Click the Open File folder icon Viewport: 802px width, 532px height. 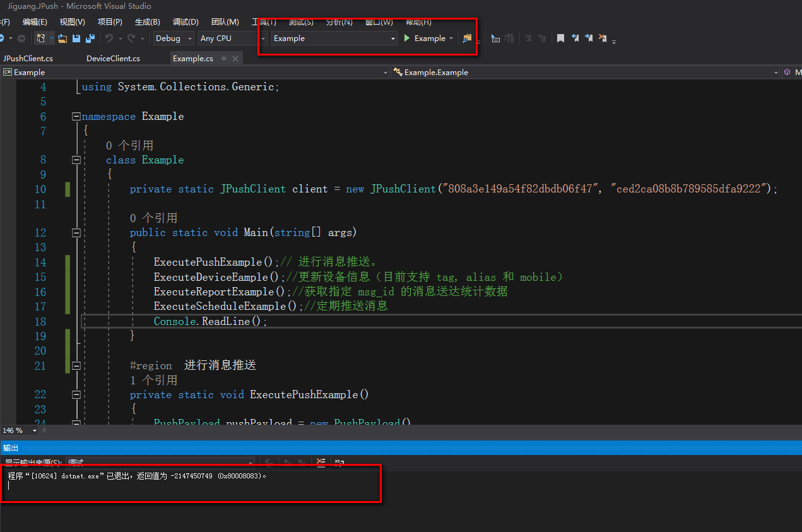62,38
